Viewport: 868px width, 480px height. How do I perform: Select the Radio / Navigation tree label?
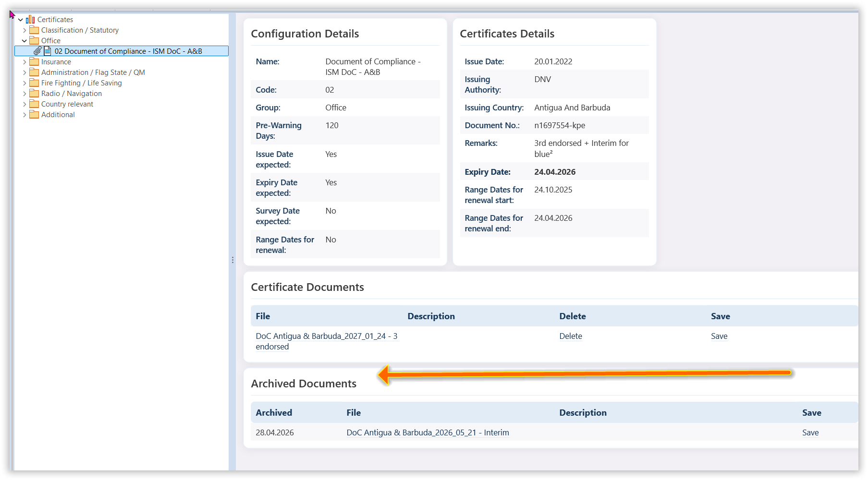[72, 94]
